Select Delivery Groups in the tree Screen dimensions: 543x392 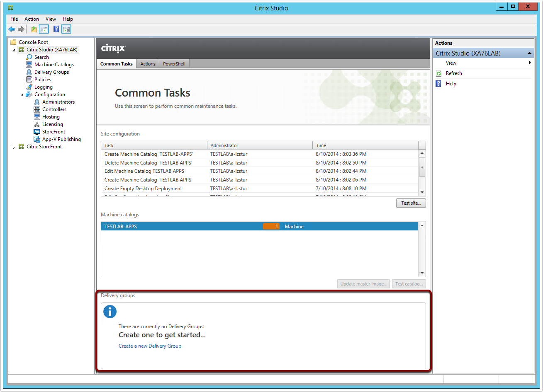point(51,72)
